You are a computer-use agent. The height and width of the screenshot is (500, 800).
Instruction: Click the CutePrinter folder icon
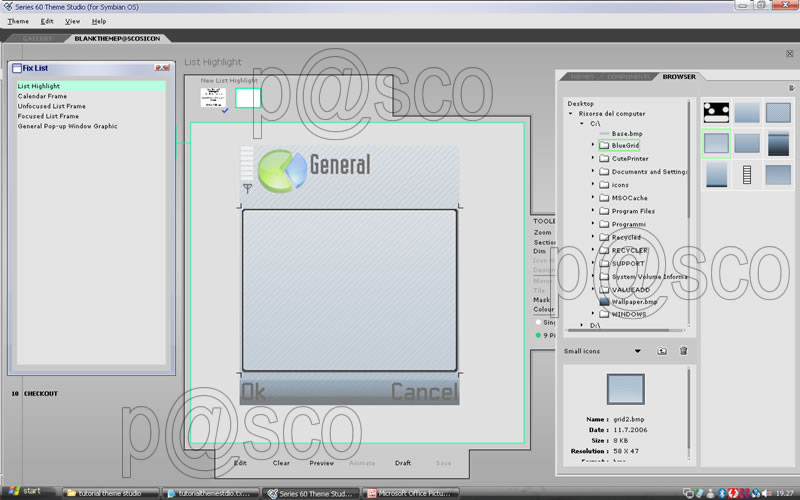coord(604,159)
